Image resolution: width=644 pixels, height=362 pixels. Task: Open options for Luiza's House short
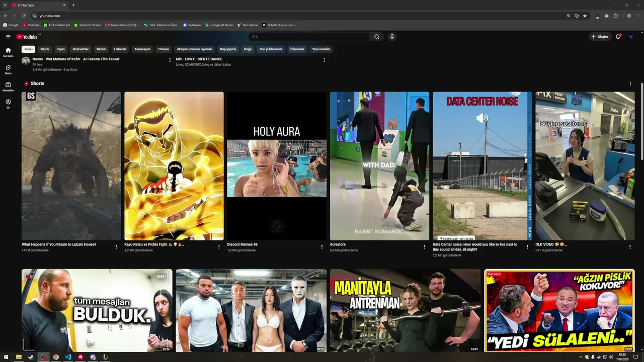116,247
